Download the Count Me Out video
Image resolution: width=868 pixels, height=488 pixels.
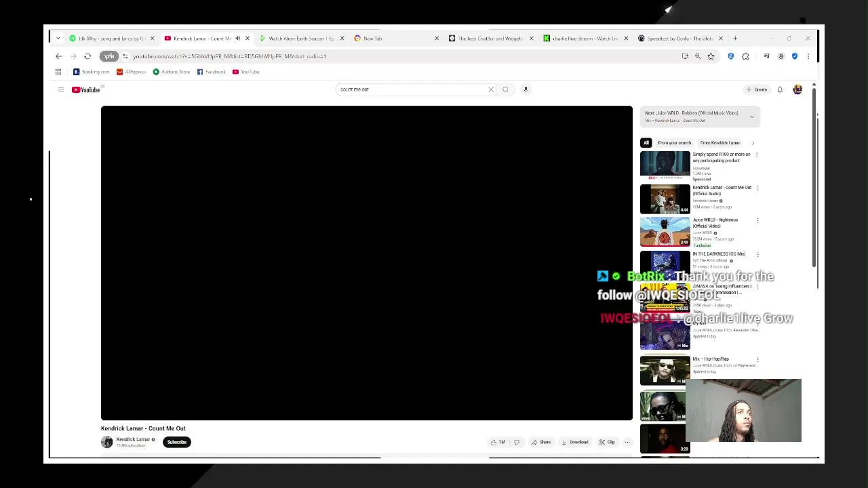click(575, 442)
